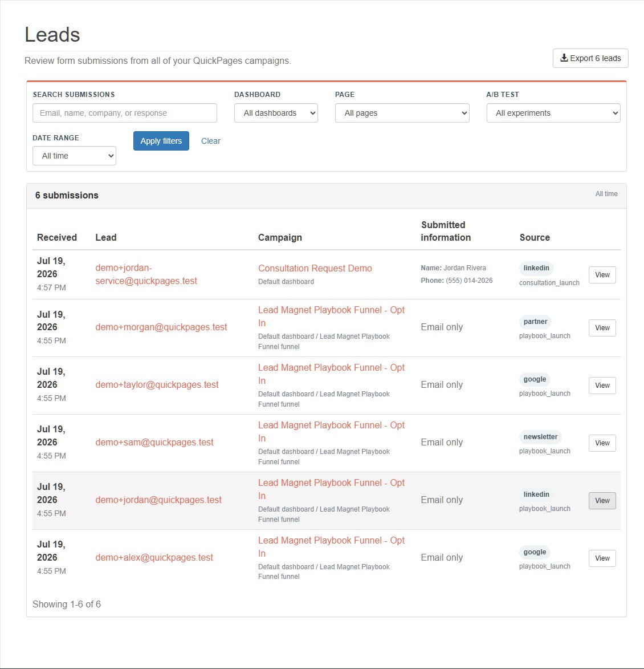Open lead demo+morgan@quickpages.test
This screenshot has width=644, height=669.
click(161, 327)
